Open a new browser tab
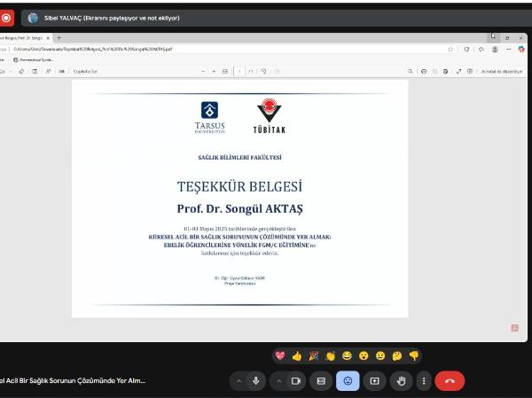This screenshot has width=532, height=398. (59, 37)
